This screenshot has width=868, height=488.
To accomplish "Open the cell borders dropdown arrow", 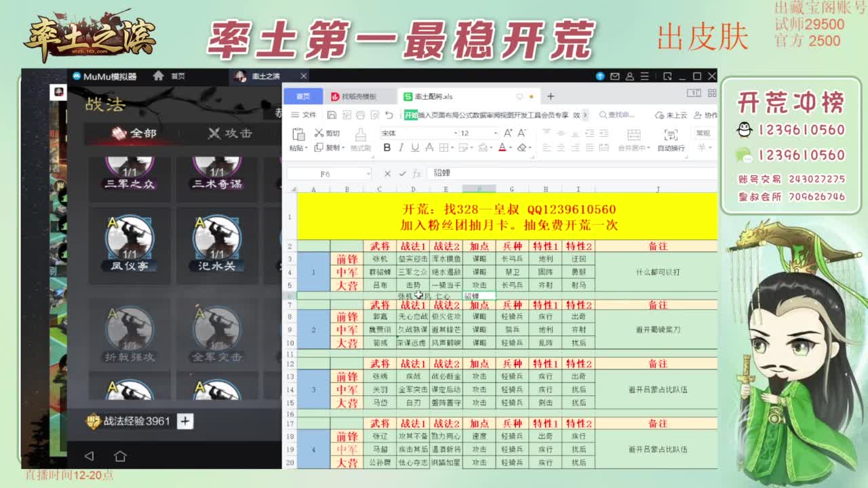I will point(454,148).
